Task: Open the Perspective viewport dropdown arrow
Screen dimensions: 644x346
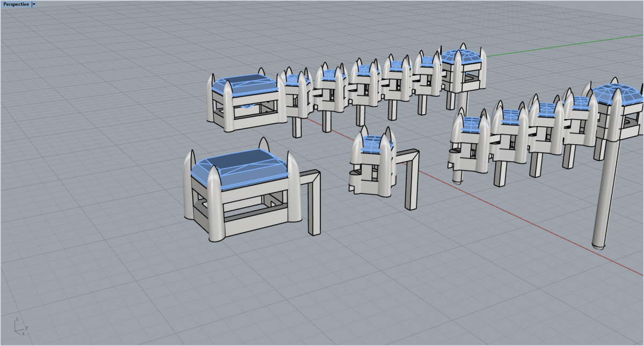Action: coord(34,4)
